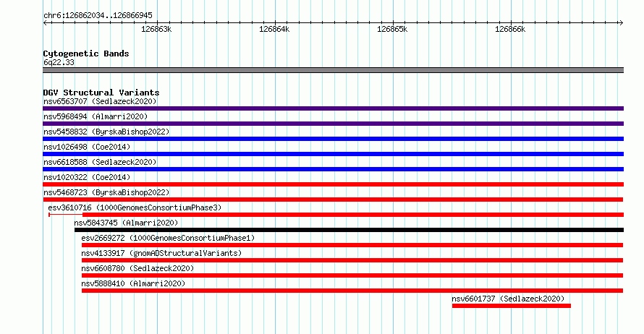Click the red bar for esv3610716
This screenshot has height=334, width=644.
353,215
